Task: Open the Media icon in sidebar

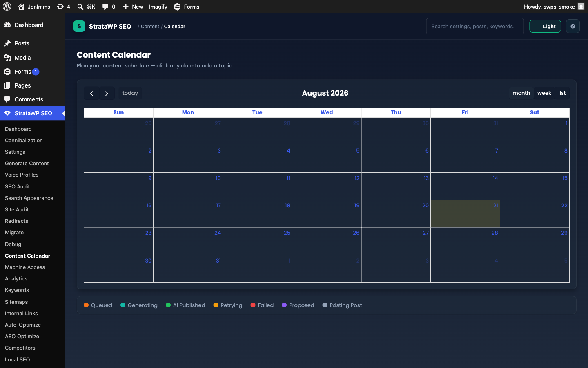Action: [7, 58]
